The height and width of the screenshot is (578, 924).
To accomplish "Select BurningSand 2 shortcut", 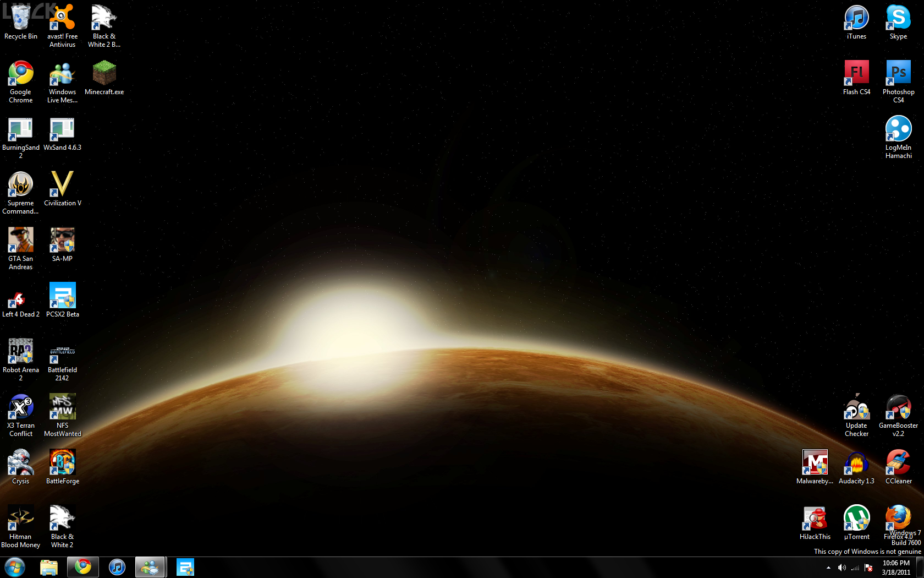I will click(21, 138).
